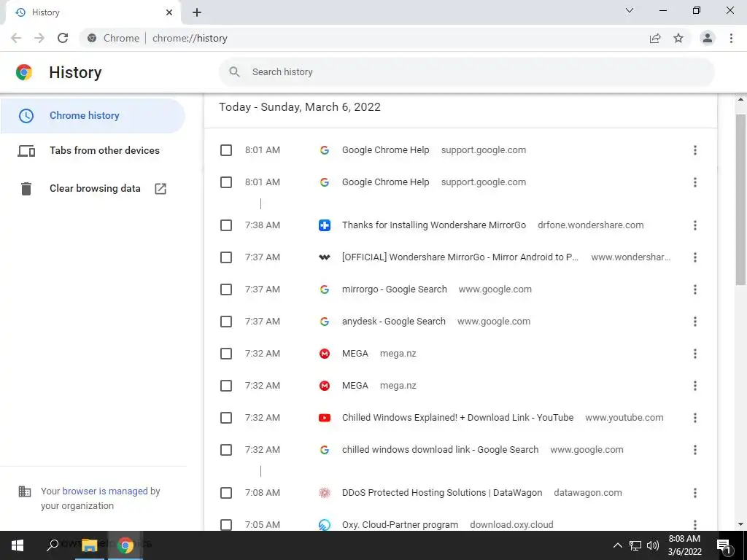Viewport: 747px width, 560px height.
Task: Click the Chrome icon in the taskbar
Action: point(125,545)
